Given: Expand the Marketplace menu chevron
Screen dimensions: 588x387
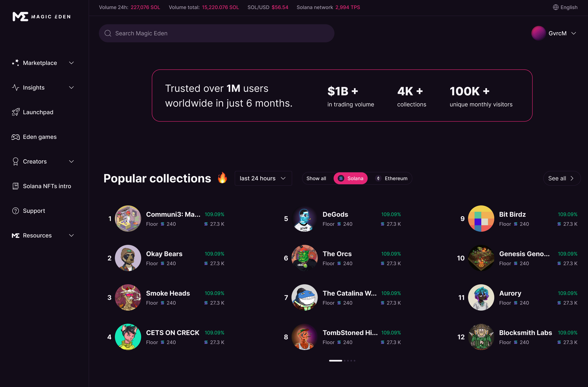Looking at the screenshot, I should click(x=71, y=63).
